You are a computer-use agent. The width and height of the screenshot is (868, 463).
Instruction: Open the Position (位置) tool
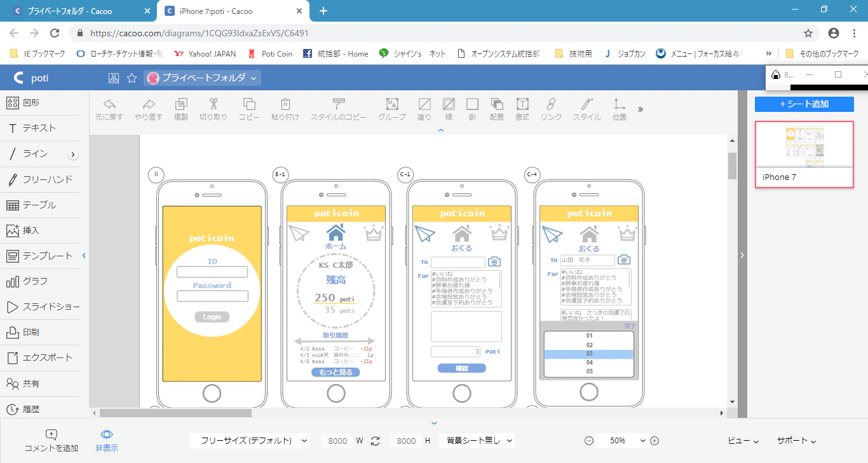click(619, 109)
